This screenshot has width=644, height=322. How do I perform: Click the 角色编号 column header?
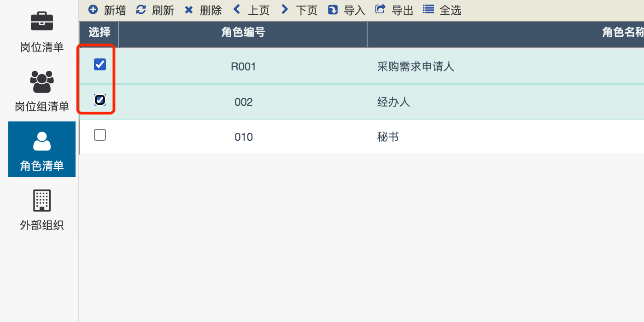click(243, 33)
